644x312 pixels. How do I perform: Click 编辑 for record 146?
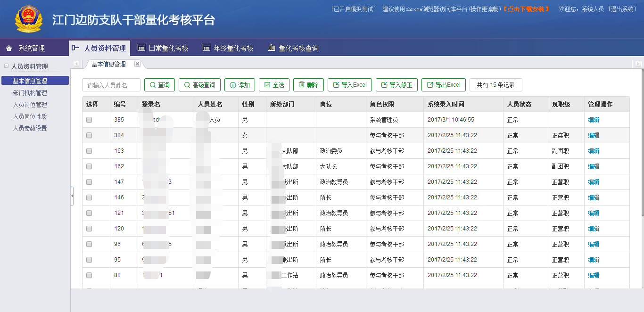594,197
